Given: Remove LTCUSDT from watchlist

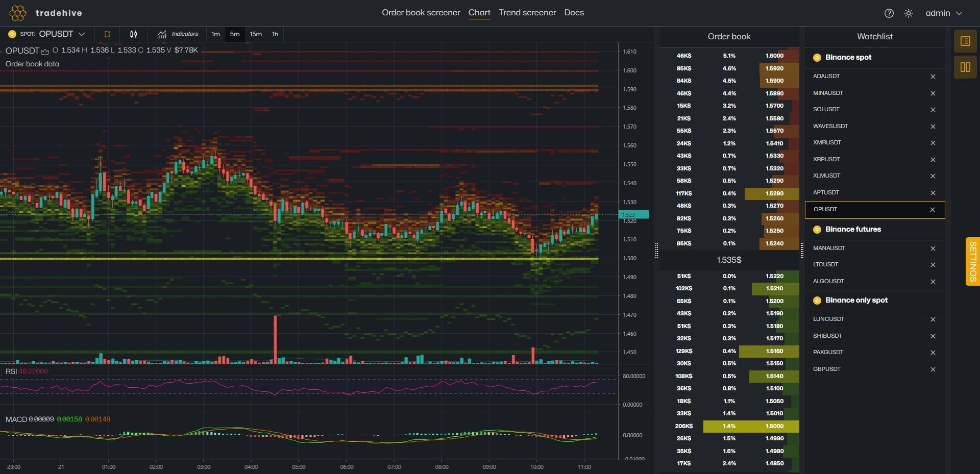Looking at the screenshot, I should click(x=933, y=265).
